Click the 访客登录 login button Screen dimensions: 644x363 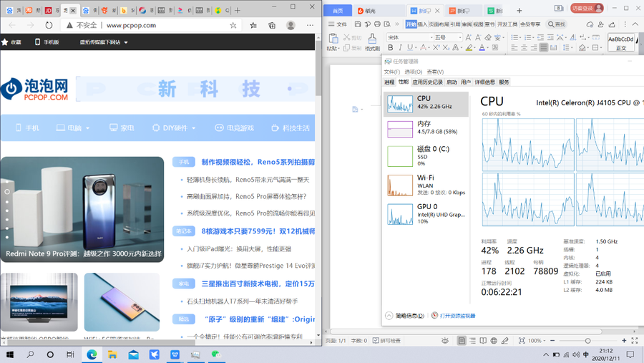587,9
